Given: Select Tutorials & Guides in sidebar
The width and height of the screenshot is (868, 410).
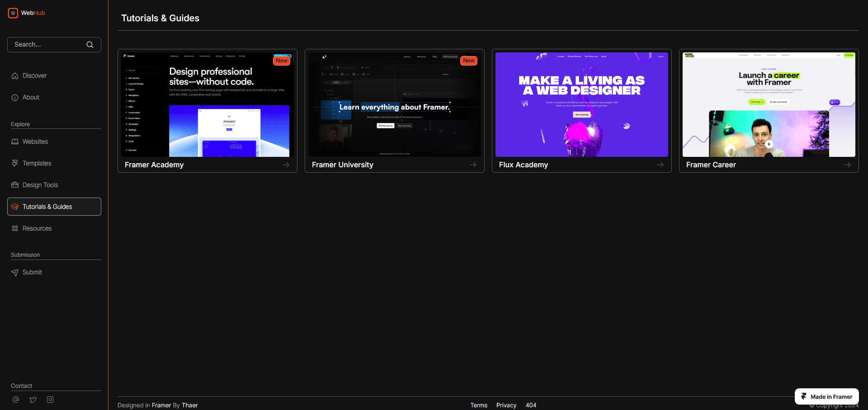Looking at the screenshot, I should pyautogui.click(x=54, y=207).
